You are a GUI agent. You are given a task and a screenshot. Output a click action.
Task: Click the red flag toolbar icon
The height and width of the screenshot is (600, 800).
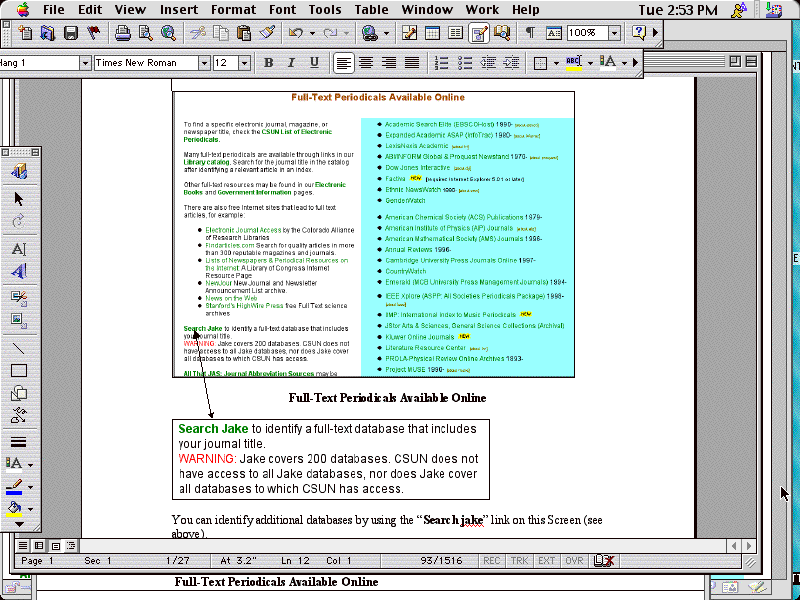[94, 33]
